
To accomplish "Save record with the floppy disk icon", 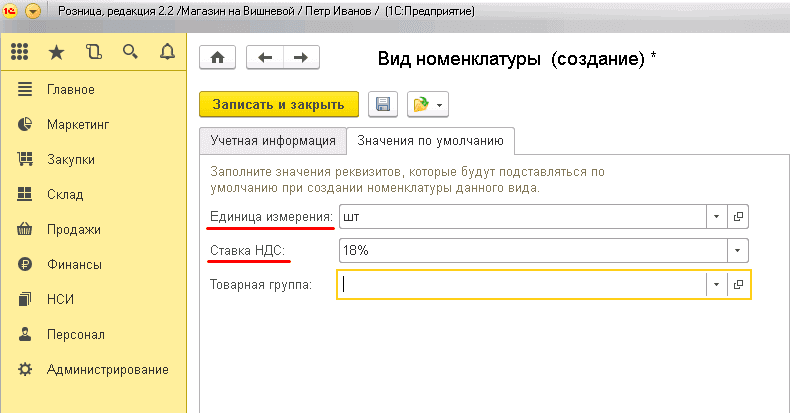I will (382, 104).
